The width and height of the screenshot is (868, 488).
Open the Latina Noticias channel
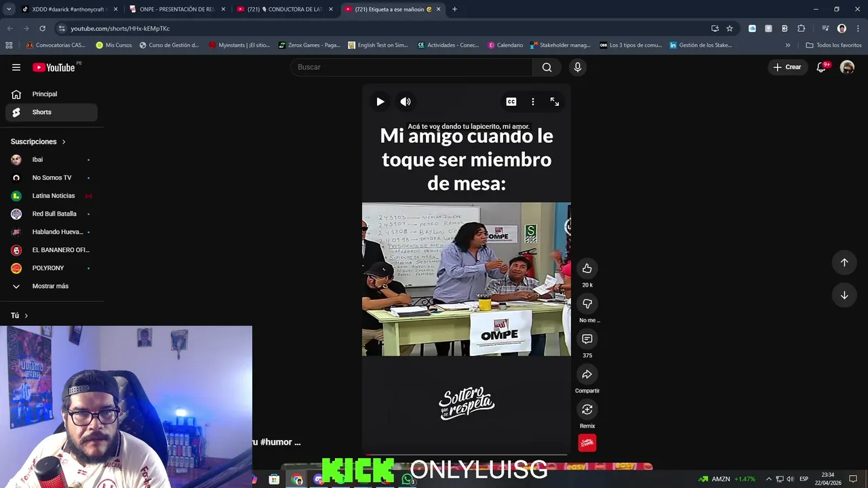coord(52,196)
